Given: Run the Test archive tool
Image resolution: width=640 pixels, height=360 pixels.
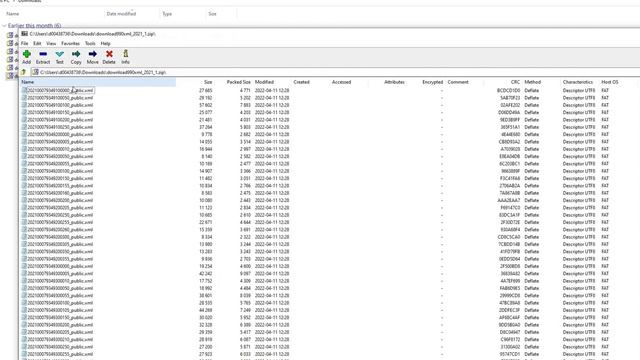Looking at the screenshot, I should 60,57.
